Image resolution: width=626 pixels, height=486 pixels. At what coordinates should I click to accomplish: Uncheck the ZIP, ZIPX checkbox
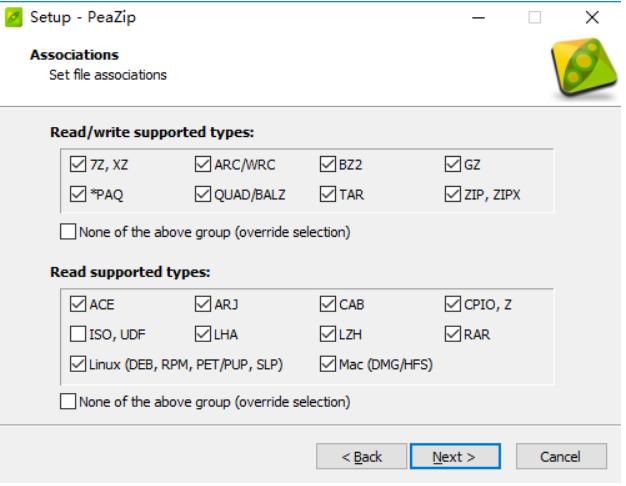pos(452,194)
